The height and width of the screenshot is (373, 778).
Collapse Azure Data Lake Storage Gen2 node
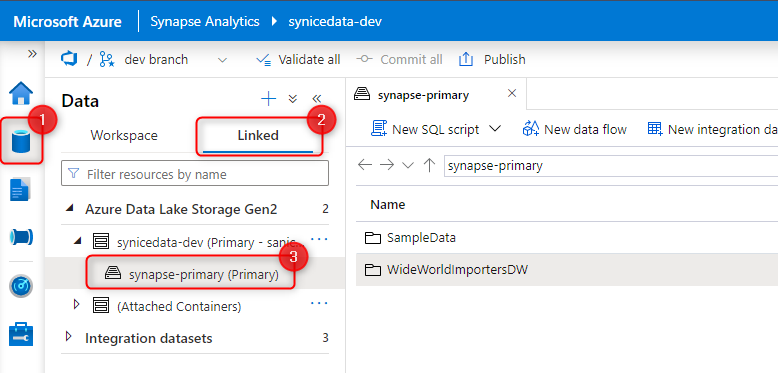click(69, 209)
